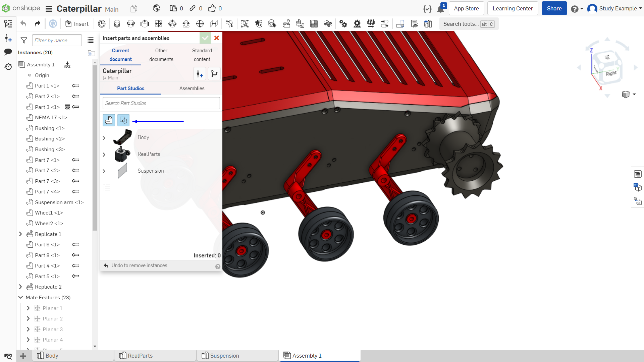The width and height of the screenshot is (644, 362).
Task: Click Undo to remove instances
Action: [136, 265]
